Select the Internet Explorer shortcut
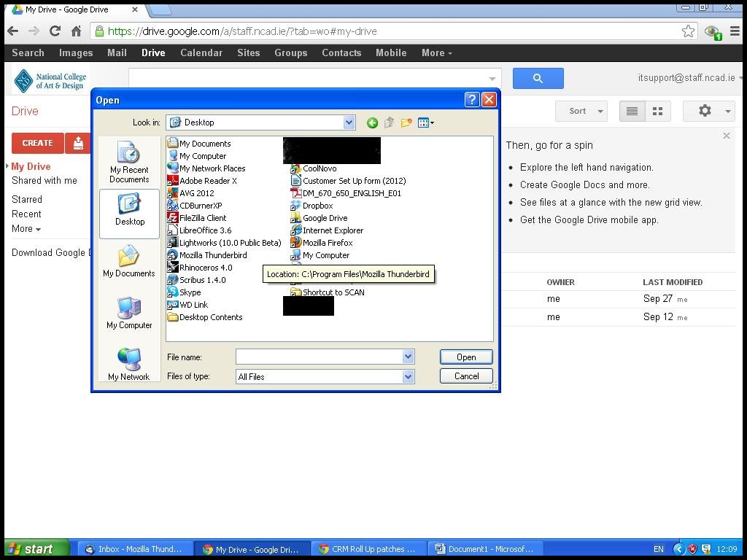Screen dimensions: 747x560 [327, 230]
